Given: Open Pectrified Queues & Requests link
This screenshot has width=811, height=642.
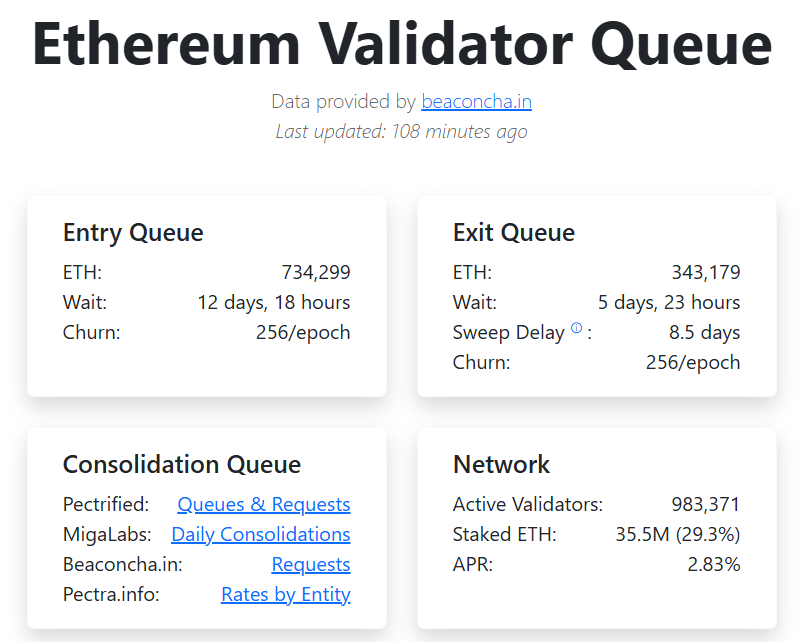Looking at the screenshot, I should point(264,504).
